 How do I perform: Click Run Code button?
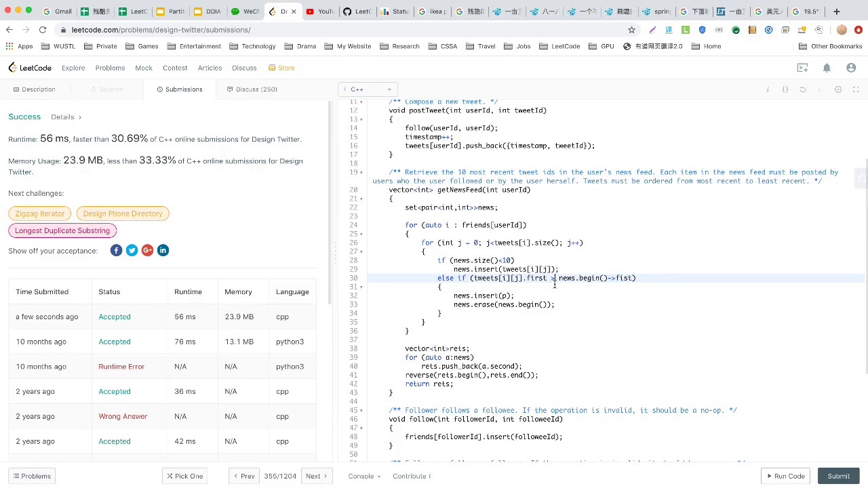(785, 476)
